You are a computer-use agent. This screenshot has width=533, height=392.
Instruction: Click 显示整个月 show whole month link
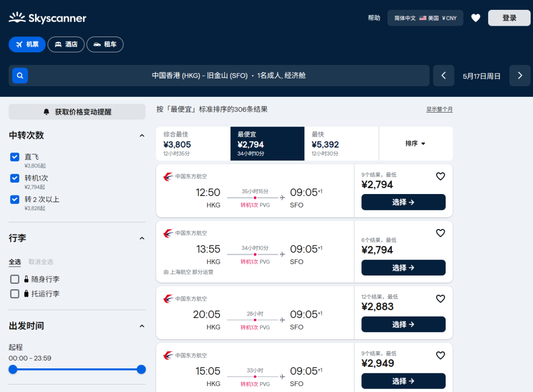[439, 109]
